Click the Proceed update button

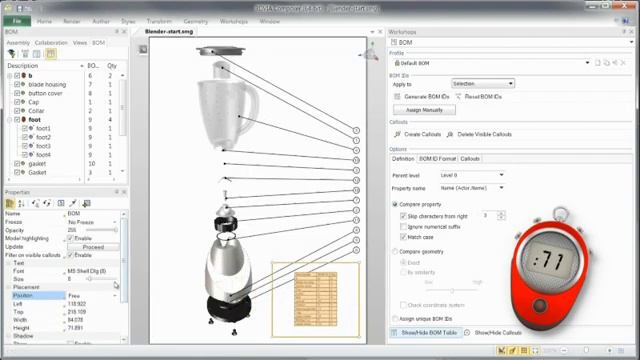(93, 247)
